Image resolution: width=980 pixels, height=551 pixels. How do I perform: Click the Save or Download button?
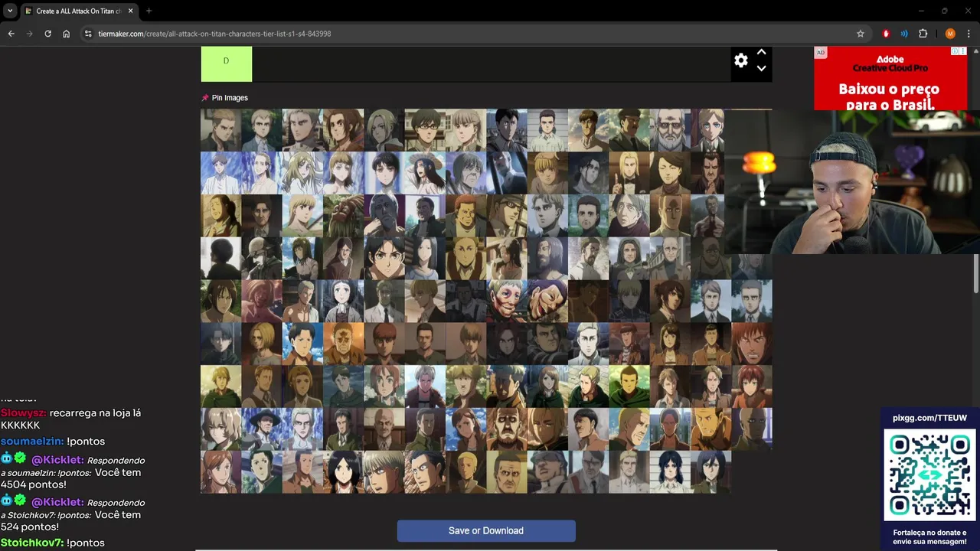point(485,531)
